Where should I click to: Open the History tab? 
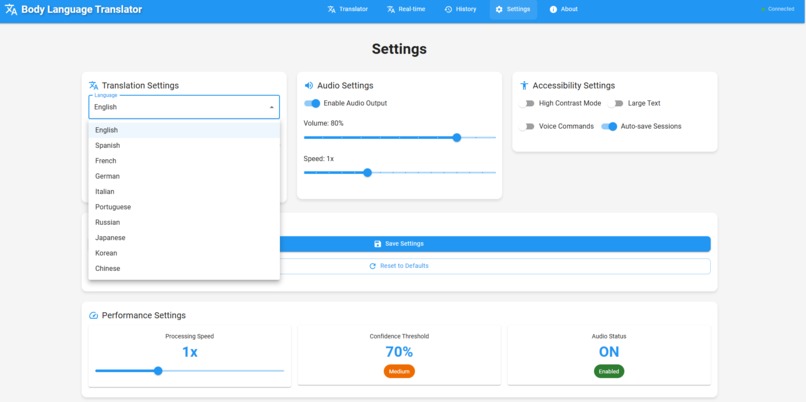[x=460, y=9]
